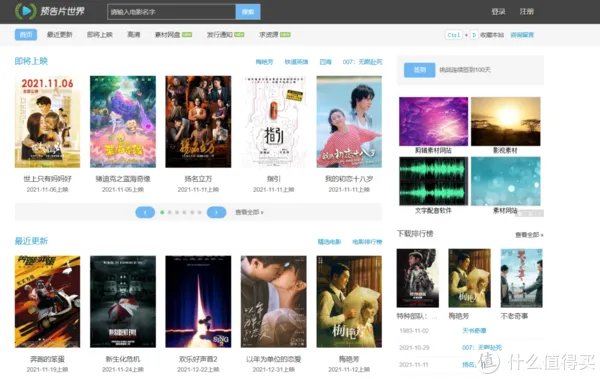
Task: Open the 注册 register link
Action: pos(527,11)
